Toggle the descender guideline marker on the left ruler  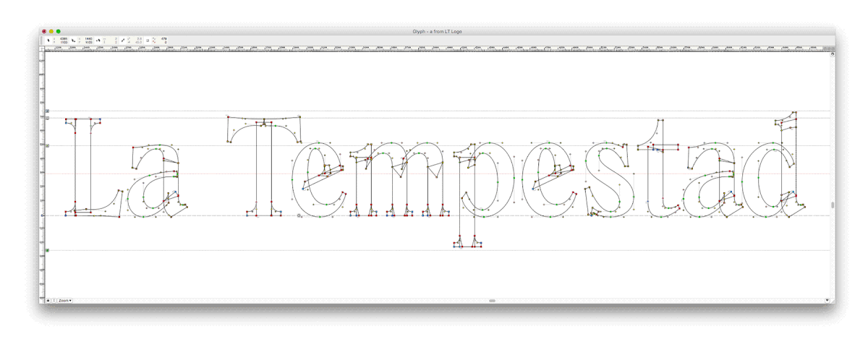[48, 250]
